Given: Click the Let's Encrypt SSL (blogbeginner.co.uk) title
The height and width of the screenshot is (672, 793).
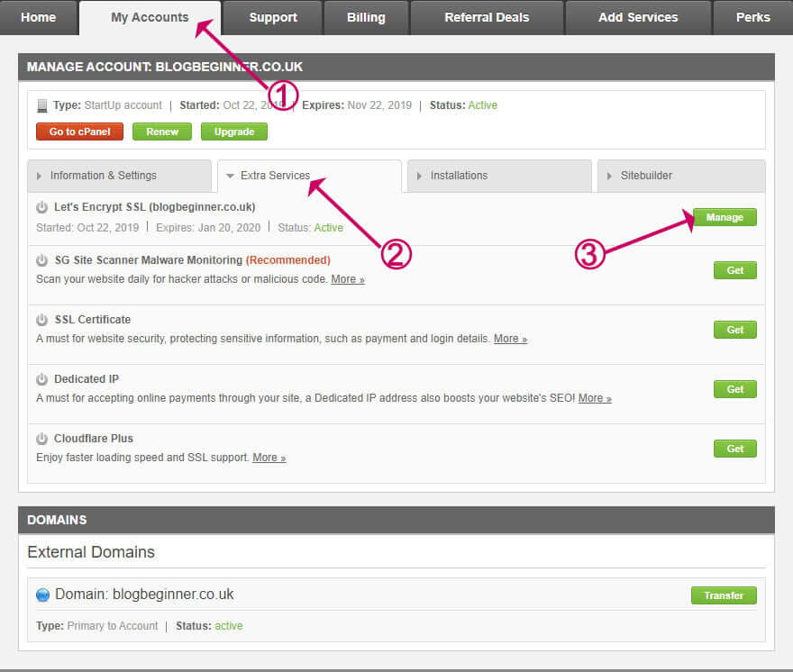Looking at the screenshot, I should [155, 207].
